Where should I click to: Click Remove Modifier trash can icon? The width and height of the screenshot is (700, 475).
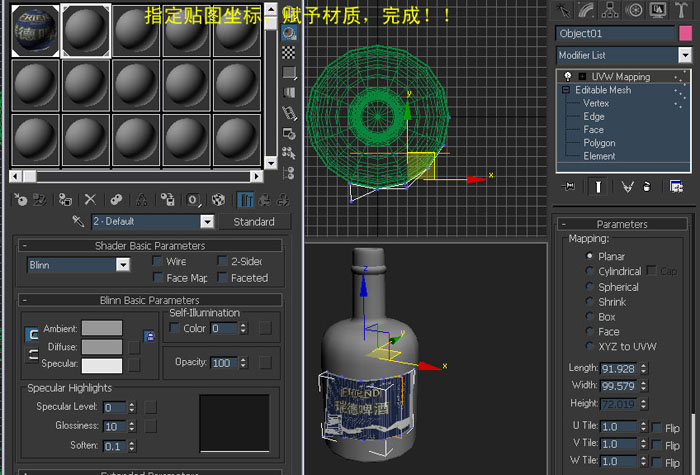(647, 186)
